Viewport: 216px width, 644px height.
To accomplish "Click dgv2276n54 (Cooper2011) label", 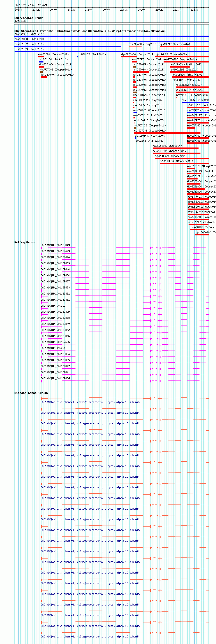I will [138, 54].
